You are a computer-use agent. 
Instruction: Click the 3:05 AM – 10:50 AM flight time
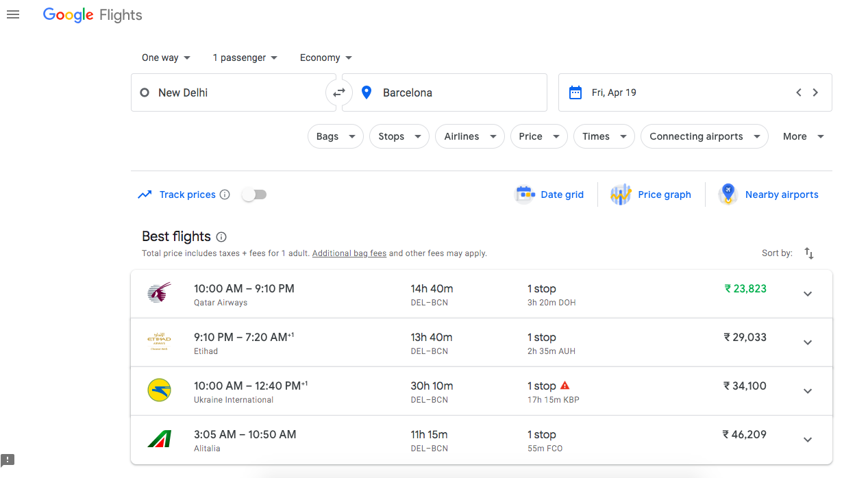pos(245,434)
